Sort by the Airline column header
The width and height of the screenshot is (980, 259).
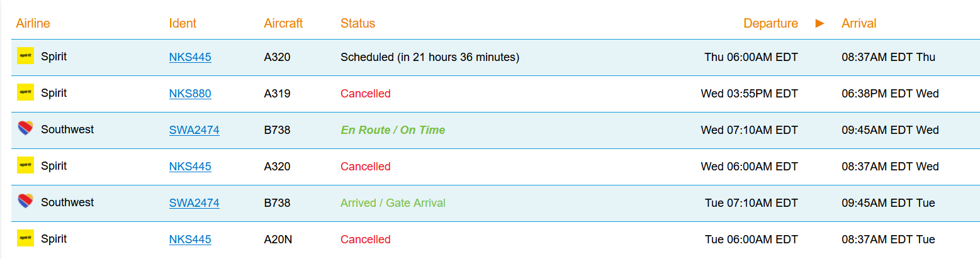tap(33, 23)
